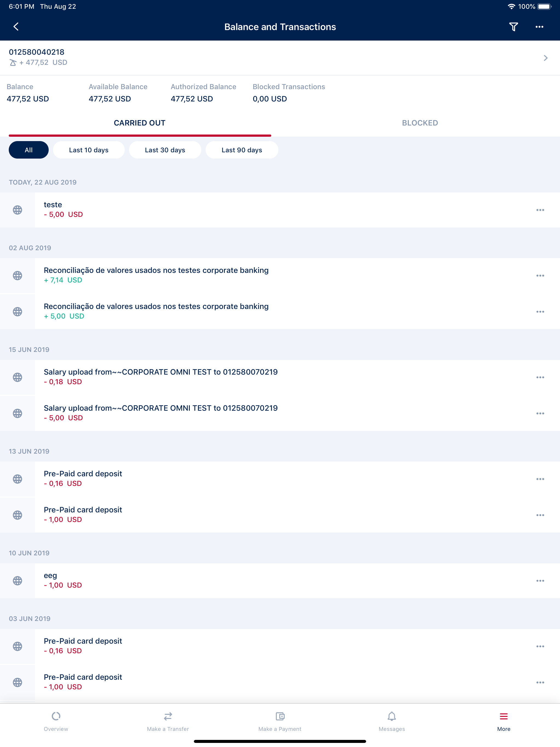Tap the Wi-Fi status icon
Viewport: 560px width, 747px height.
coord(511,6)
